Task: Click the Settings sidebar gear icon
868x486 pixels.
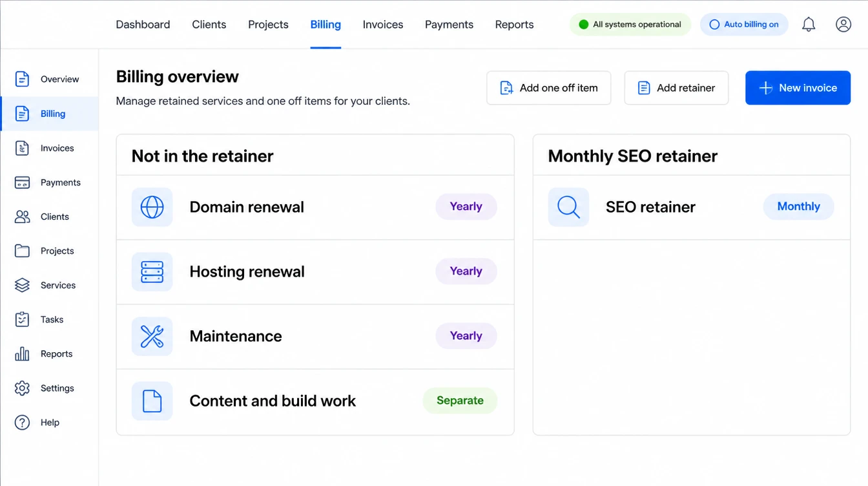Action: coord(22,388)
